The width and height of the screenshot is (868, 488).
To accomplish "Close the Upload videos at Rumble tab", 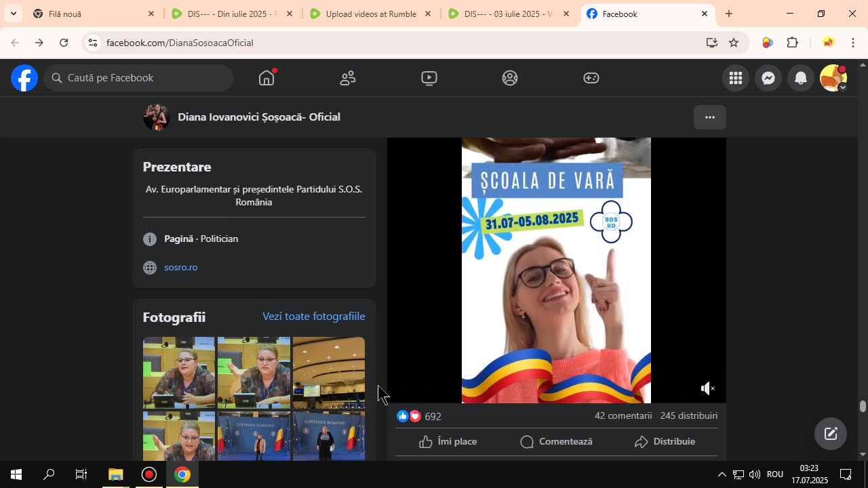I will point(428,14).
